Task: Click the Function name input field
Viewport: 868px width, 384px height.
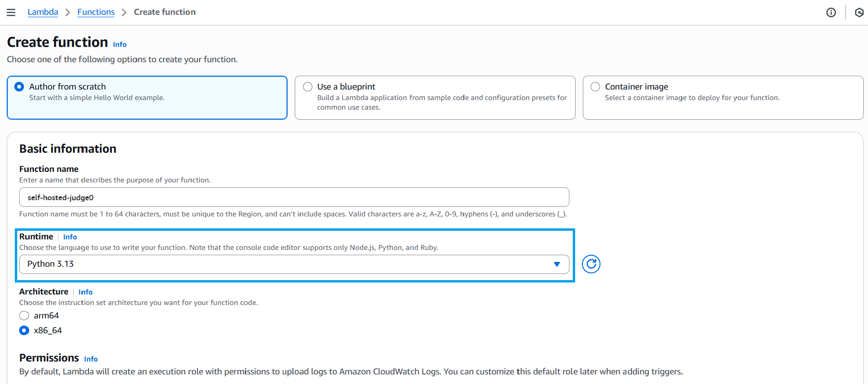Action: [x=294, y=197]
